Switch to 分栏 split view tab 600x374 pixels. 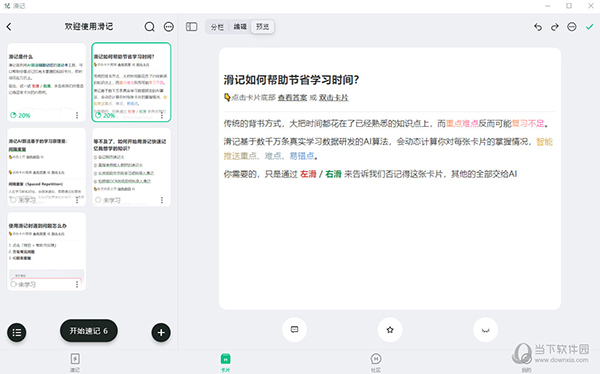(x=217, y=27)
